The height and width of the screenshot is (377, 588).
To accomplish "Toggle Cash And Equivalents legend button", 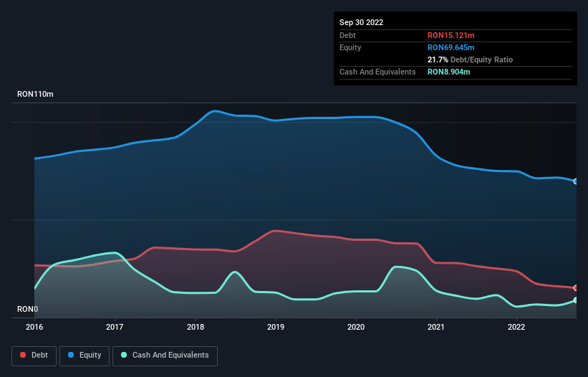I will click(x=165, y=355).
